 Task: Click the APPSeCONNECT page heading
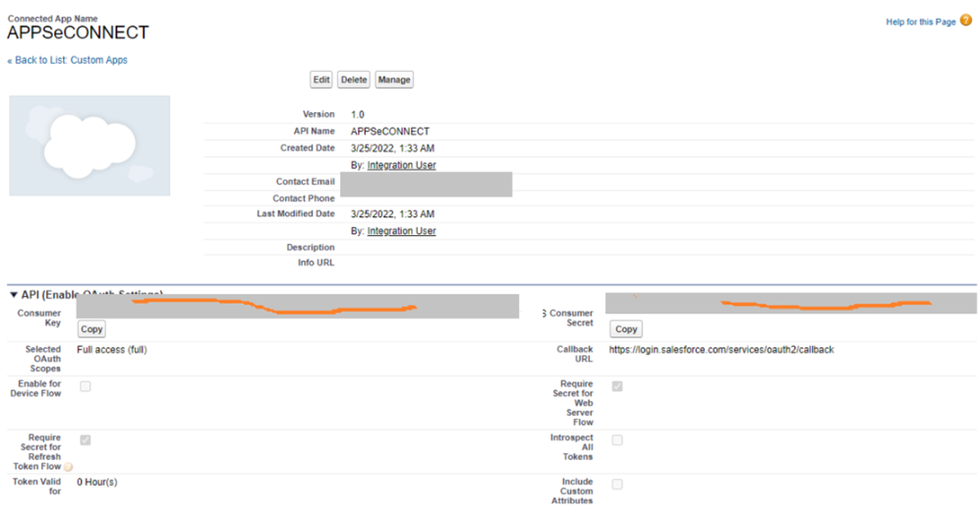[78, 32]
